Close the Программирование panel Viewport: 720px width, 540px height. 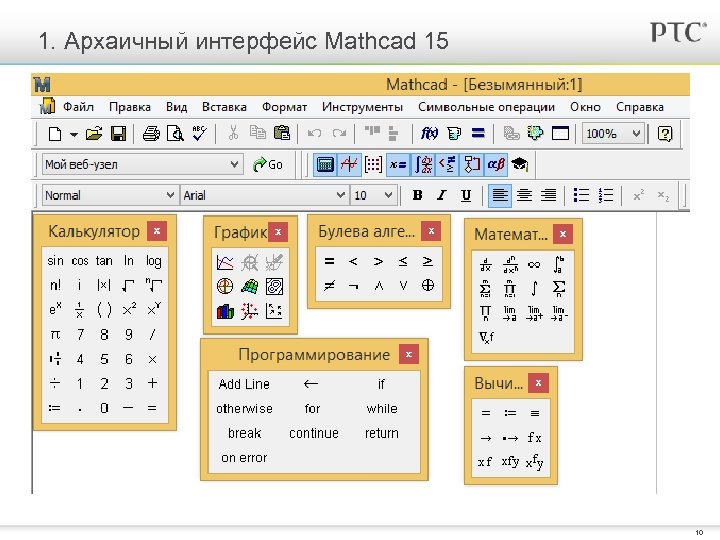tap(409, 354)
